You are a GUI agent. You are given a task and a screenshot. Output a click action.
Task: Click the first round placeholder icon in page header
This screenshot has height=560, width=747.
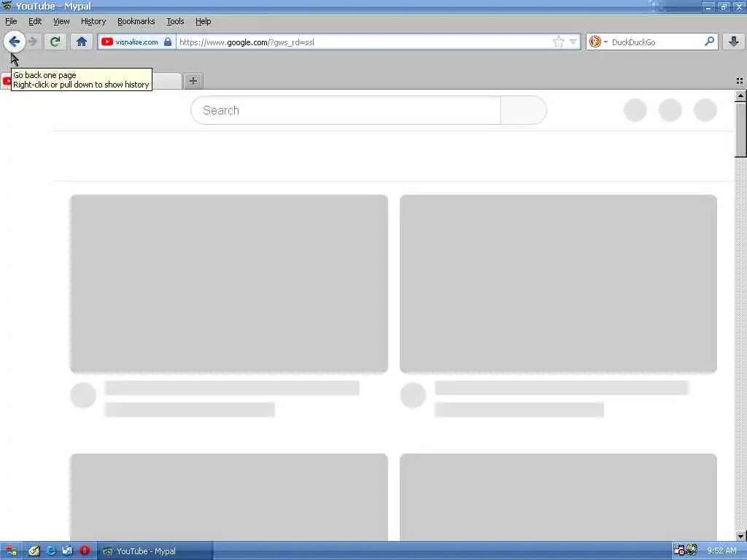click(x=635, y=110)
